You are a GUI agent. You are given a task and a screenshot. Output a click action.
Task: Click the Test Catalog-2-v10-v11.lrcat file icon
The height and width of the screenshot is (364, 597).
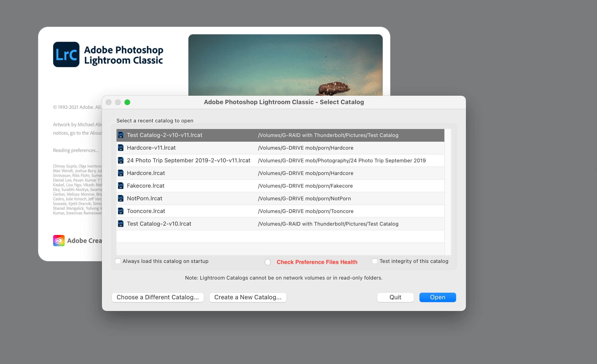pyautogui.click(x=121, y=135)
